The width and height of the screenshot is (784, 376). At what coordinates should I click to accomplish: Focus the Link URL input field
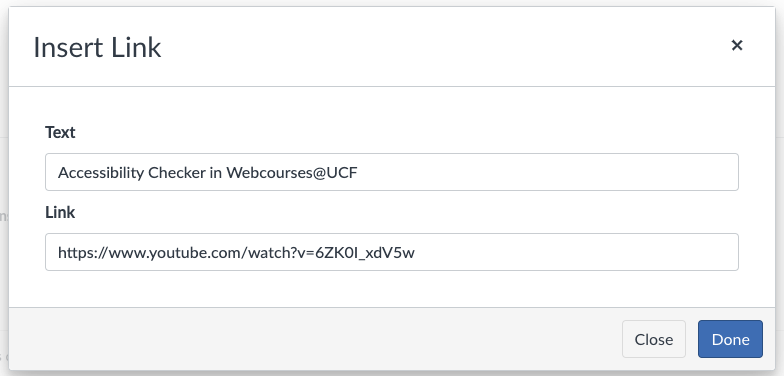pos(392,252)
